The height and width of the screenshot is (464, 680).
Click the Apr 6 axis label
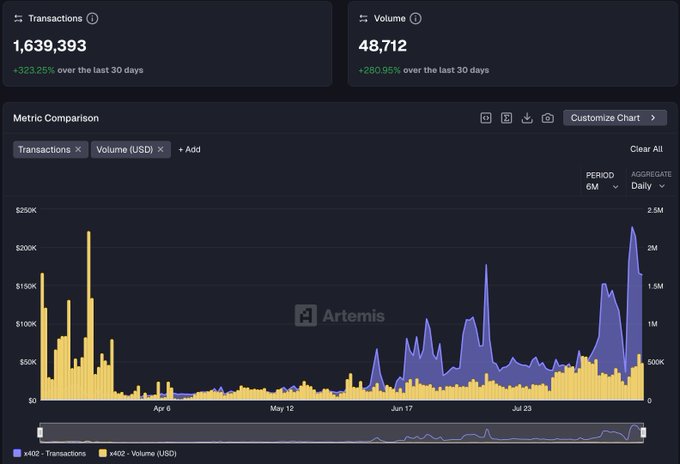click(162, 408)
